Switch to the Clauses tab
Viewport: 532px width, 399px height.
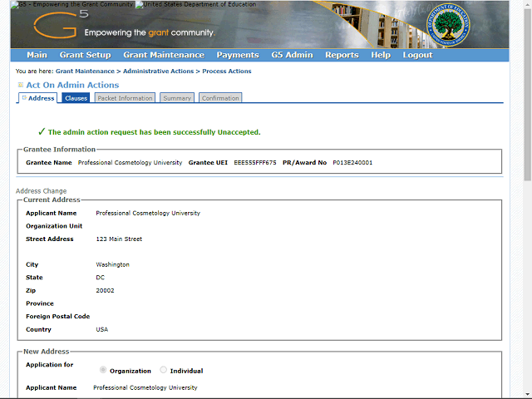pyautogui.click(x=76, y=98)
